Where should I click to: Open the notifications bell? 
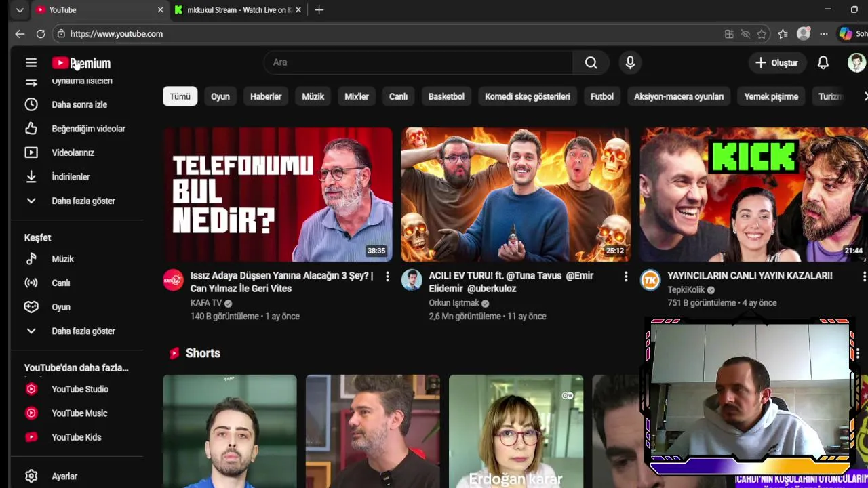823,62
